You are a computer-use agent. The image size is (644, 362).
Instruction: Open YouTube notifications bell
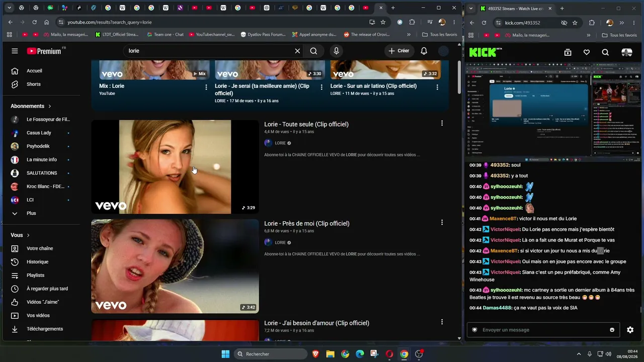[x=424, y=51]
